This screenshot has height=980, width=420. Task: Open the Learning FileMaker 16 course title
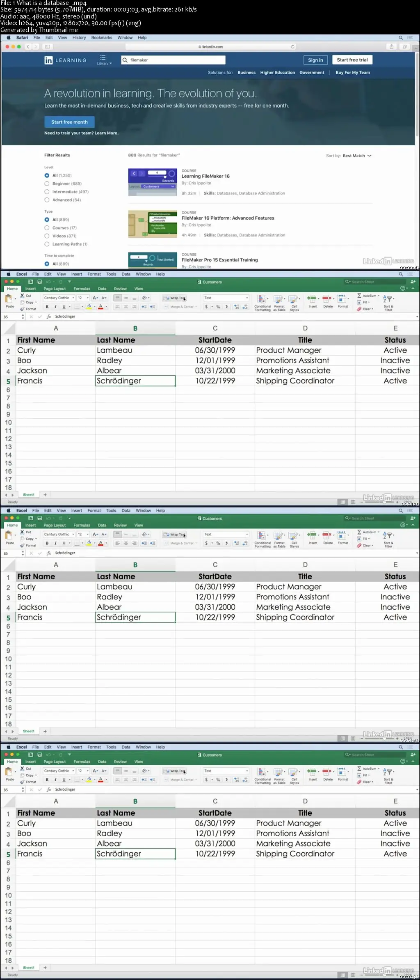205,176
